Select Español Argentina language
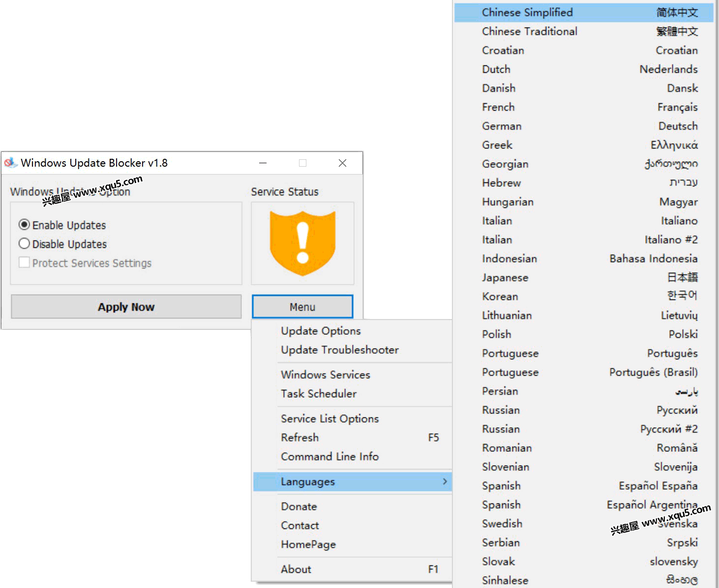The image size is (719, 588). tap(584, 504)
